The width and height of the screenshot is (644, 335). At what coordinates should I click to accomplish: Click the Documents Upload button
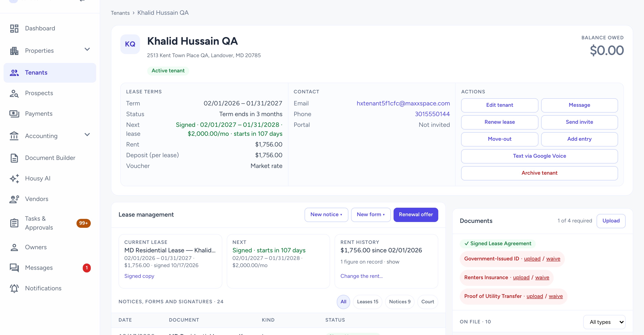click(611, 221)
